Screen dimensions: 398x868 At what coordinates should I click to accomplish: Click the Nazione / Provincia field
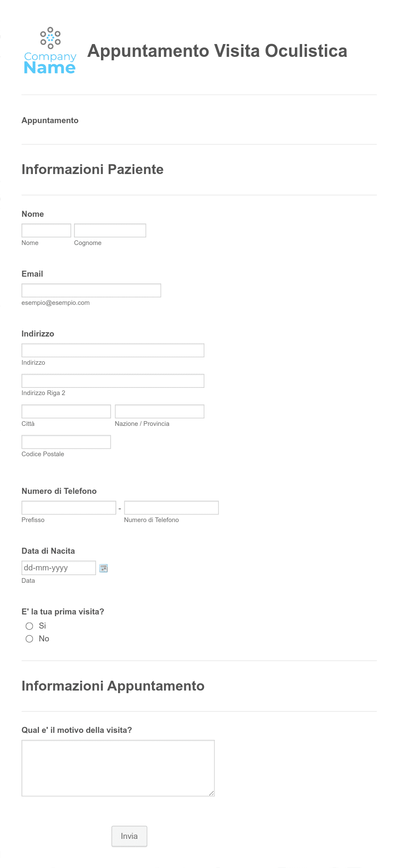click(160, 411)
